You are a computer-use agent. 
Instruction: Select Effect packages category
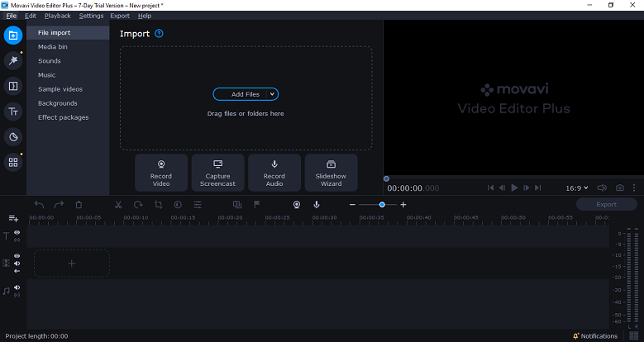pos(68,117)
